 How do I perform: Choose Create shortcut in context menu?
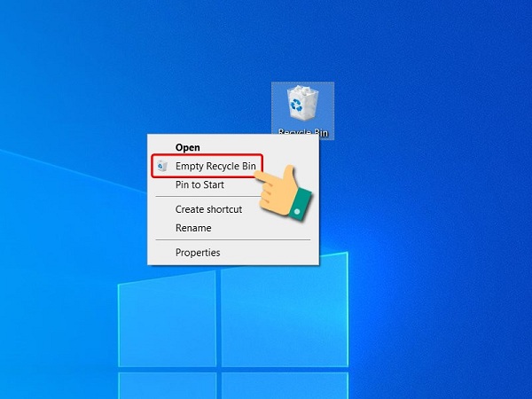[233, 209]
